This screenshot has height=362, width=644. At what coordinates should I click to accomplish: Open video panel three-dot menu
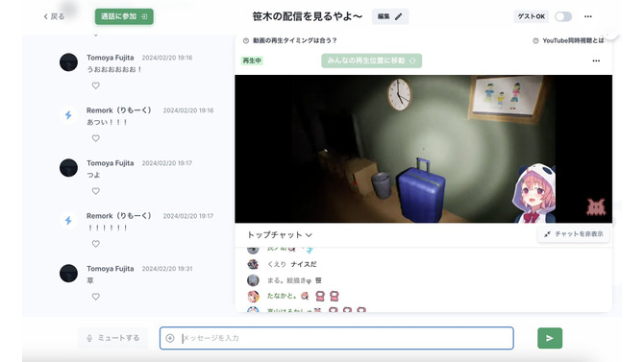[596, 60]
